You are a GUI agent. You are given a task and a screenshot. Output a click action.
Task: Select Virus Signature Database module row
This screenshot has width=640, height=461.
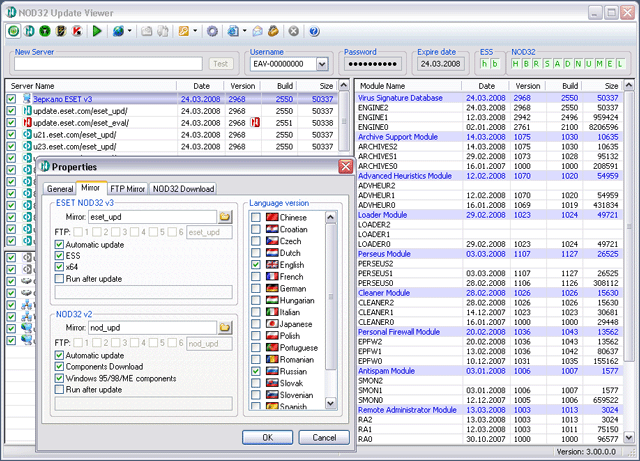[489, 98]
